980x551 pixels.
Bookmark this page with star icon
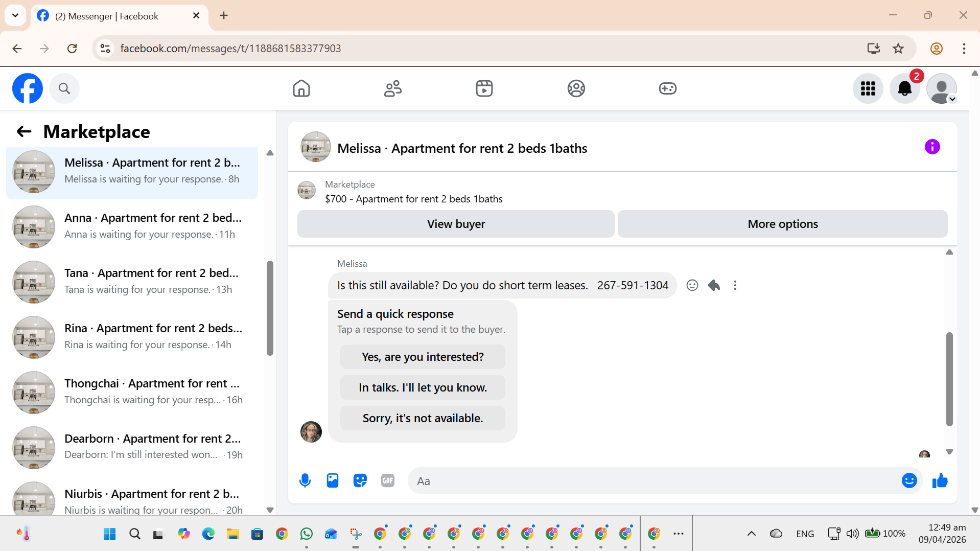[x=898, y=49]
